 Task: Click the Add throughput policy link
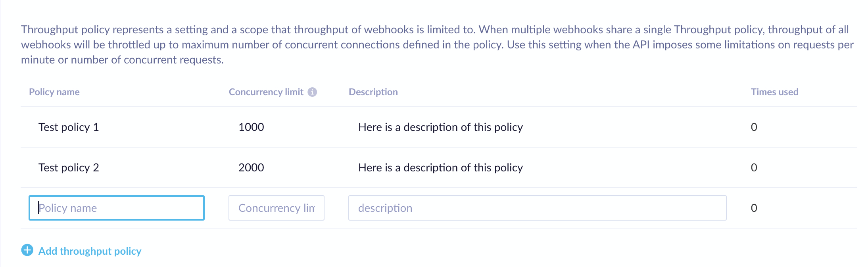click(x=90, y=251)
